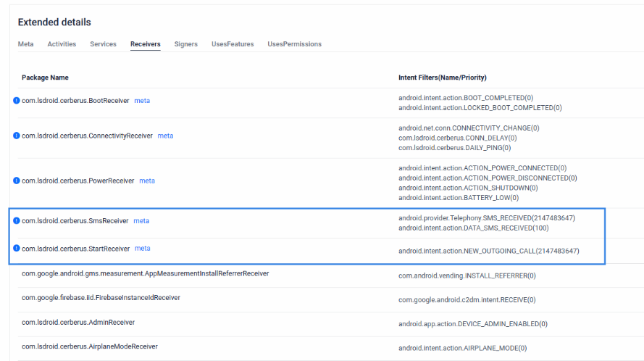
Task: Open the UsesFeatures tab
Action: pos(233,44)
